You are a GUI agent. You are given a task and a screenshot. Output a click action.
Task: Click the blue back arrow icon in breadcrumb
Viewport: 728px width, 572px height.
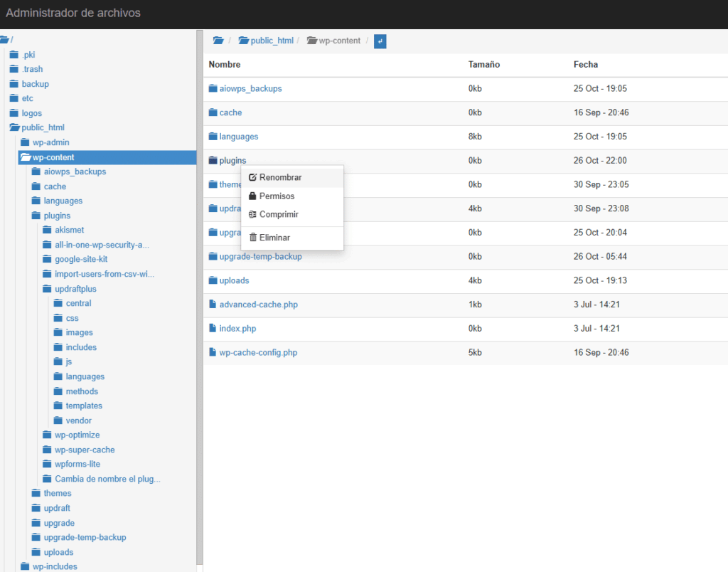click(x=380, y=41)
